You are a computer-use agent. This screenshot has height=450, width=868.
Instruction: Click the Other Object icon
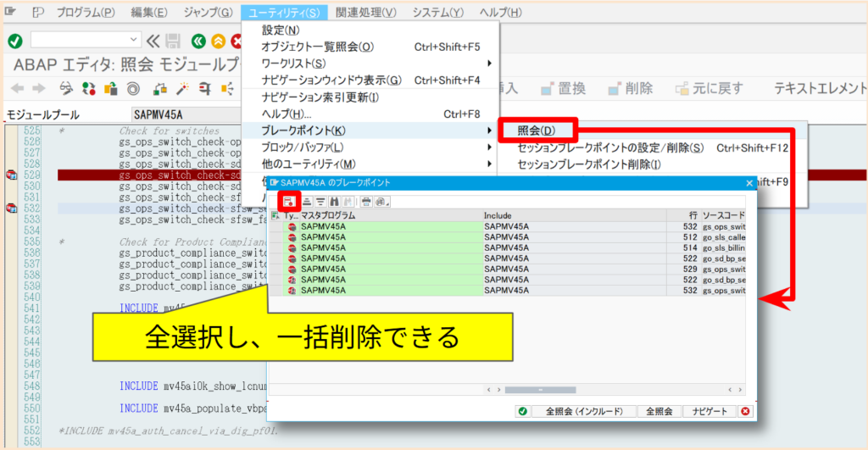point(111,89)
